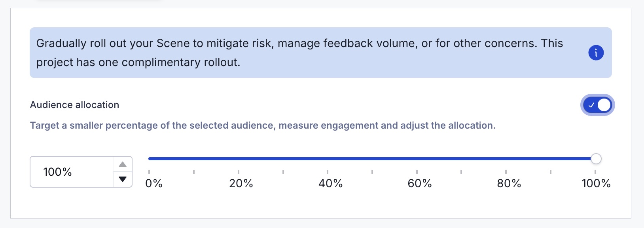Click the 0% label under the slider
Viewport: 644px width, 228px height.
coord(154,183)
